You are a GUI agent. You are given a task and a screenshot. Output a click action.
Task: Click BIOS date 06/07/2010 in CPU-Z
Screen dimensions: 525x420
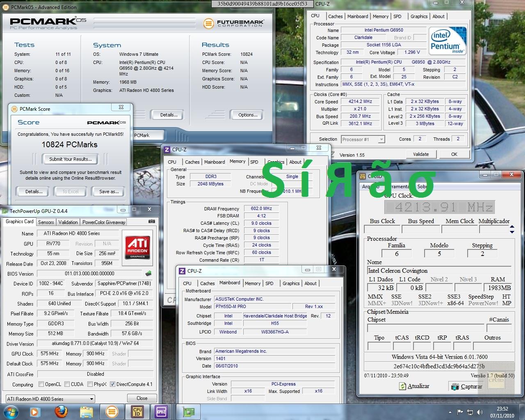(x=274, y=366)
